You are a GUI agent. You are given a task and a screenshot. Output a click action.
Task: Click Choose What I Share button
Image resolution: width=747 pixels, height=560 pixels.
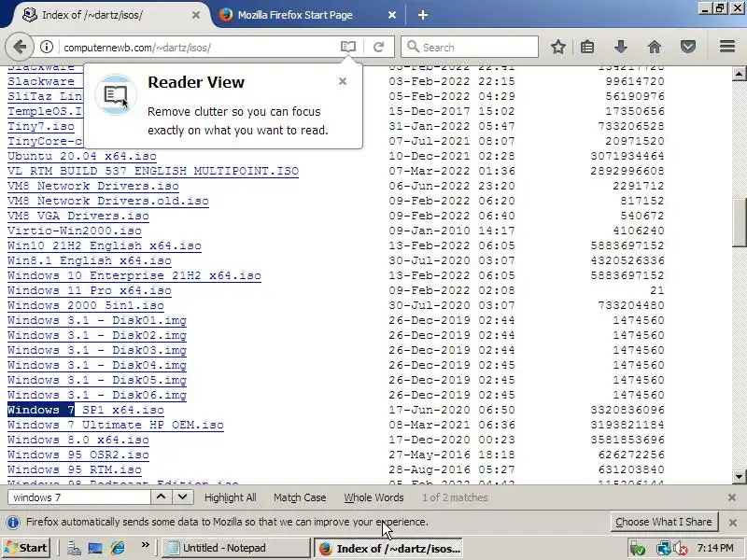[664, 522]
